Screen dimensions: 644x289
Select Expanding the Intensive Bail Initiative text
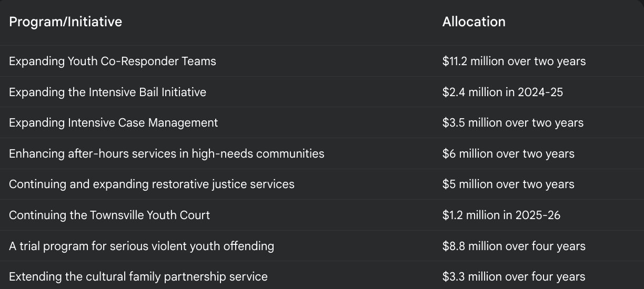107,92
